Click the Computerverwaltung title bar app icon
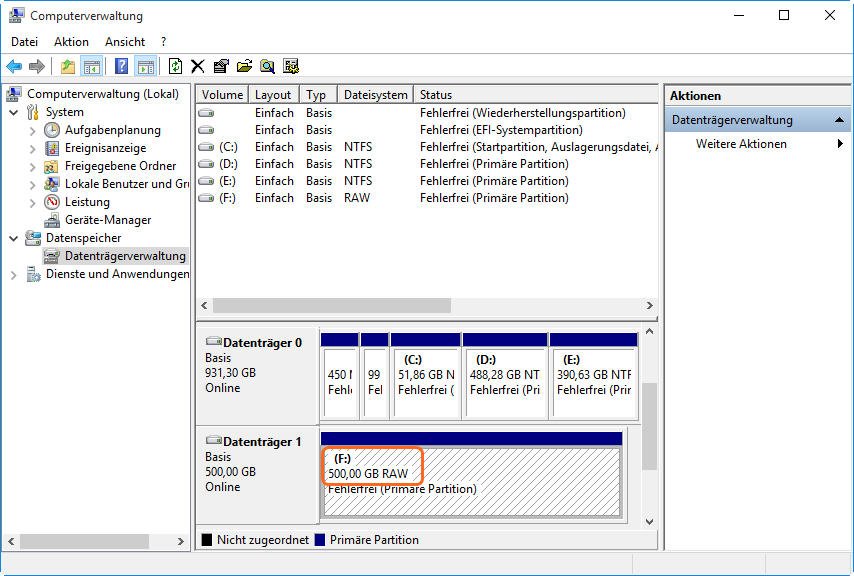Image resolution: width=854 pixels, height=576 pixels. pos(16,15)
